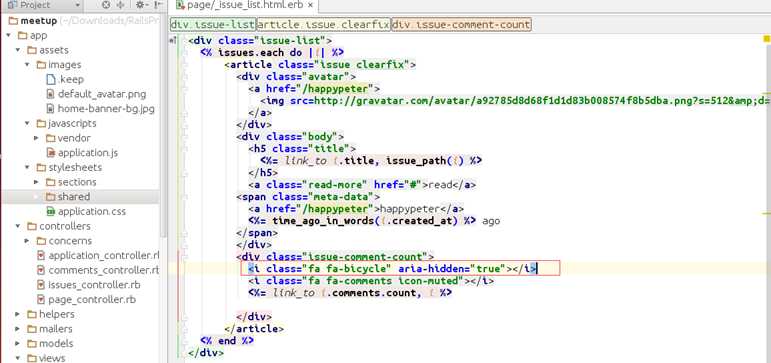
Task: Select the page/_issue_list.html.erb tab
Action: pos(244,5)
